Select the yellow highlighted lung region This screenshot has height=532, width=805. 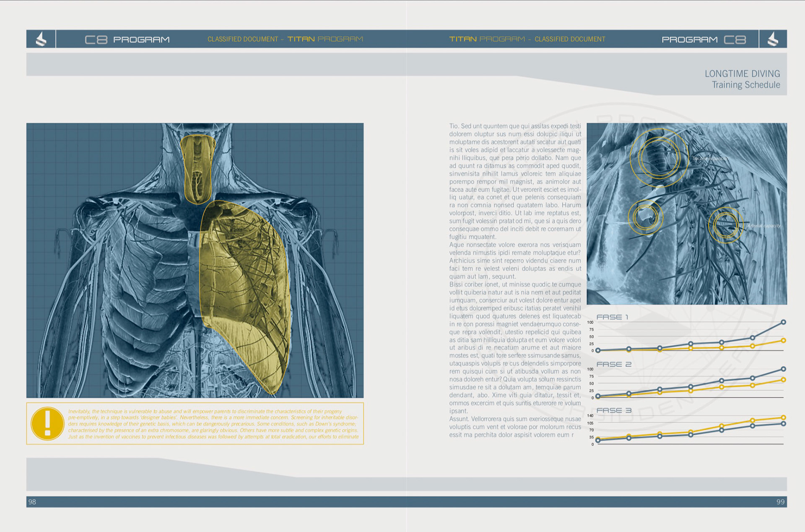point(245,293)
